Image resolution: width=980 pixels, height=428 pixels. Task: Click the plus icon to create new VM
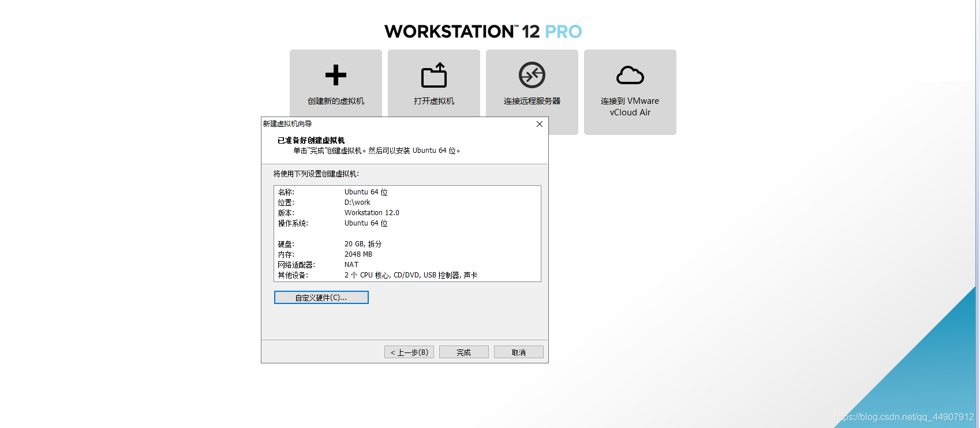336,75
